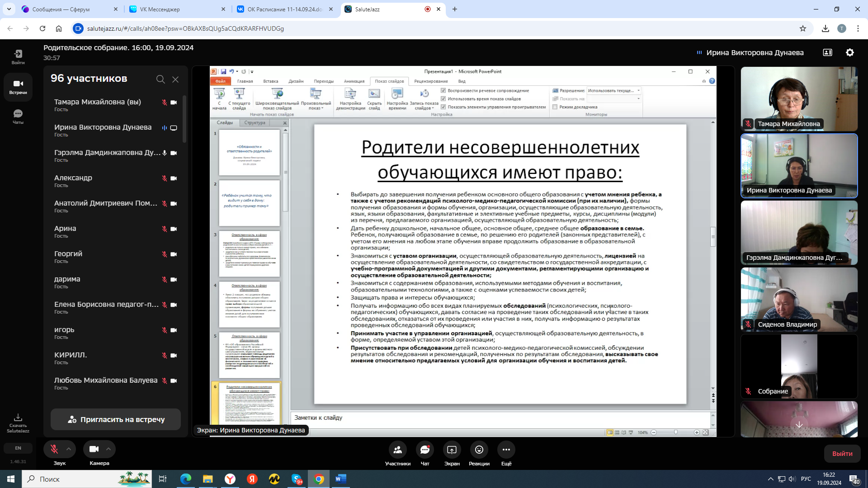The height and width of the screenshot is (488, 868).
Task: Open new browser tab
Action: [455, 9]
